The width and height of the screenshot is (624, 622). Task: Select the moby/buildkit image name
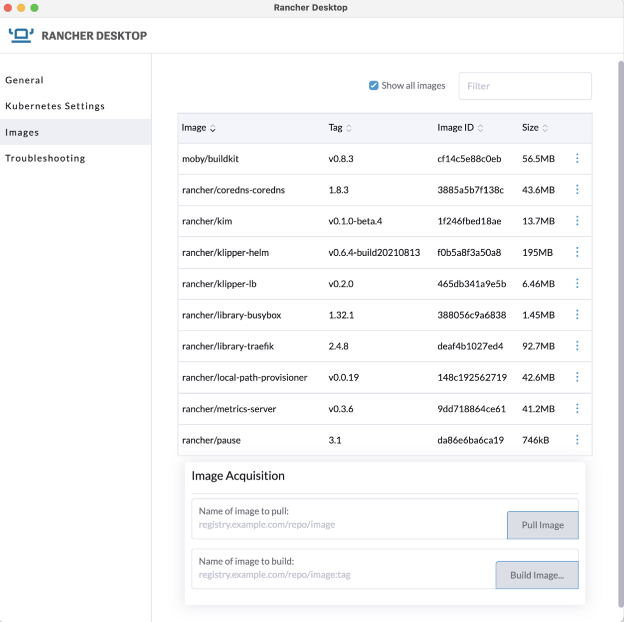tap(210, 159)
